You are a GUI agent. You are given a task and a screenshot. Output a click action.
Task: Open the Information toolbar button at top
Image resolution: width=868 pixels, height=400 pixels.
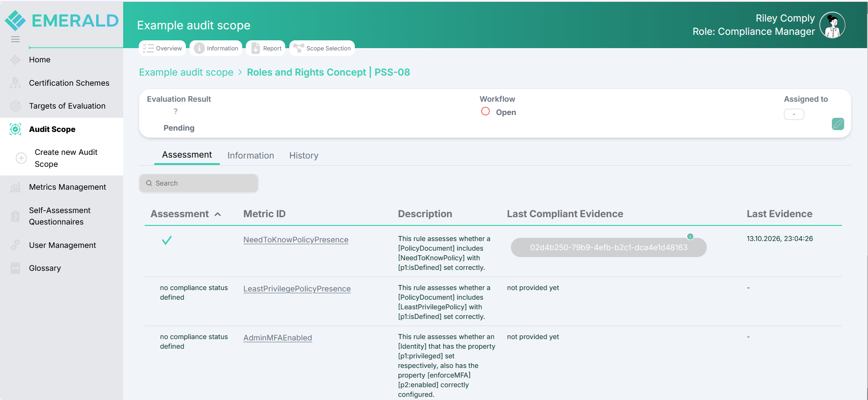[x=216, y=48]
